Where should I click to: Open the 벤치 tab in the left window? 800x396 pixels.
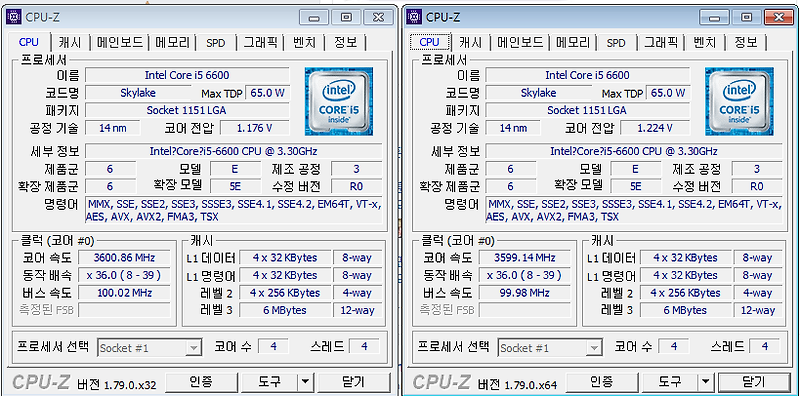[x=305, y=42]
